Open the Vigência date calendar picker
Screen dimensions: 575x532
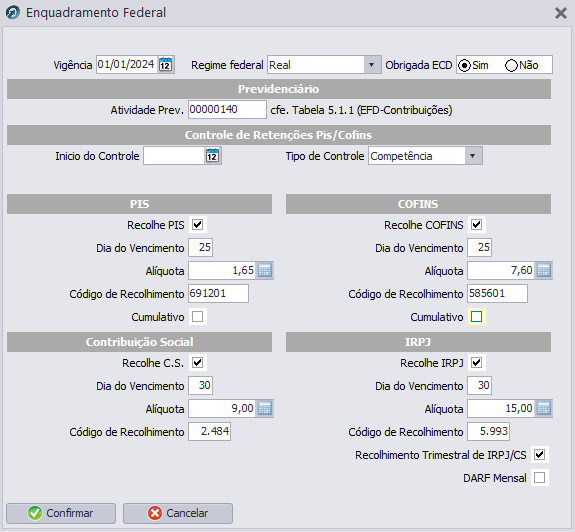click(165, 65)
